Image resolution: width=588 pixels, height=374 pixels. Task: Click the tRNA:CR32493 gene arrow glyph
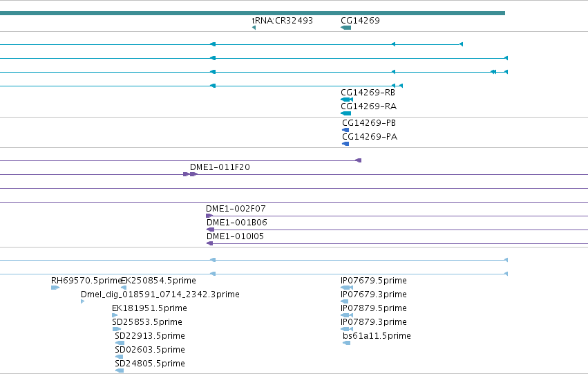[x=254, y=28]
